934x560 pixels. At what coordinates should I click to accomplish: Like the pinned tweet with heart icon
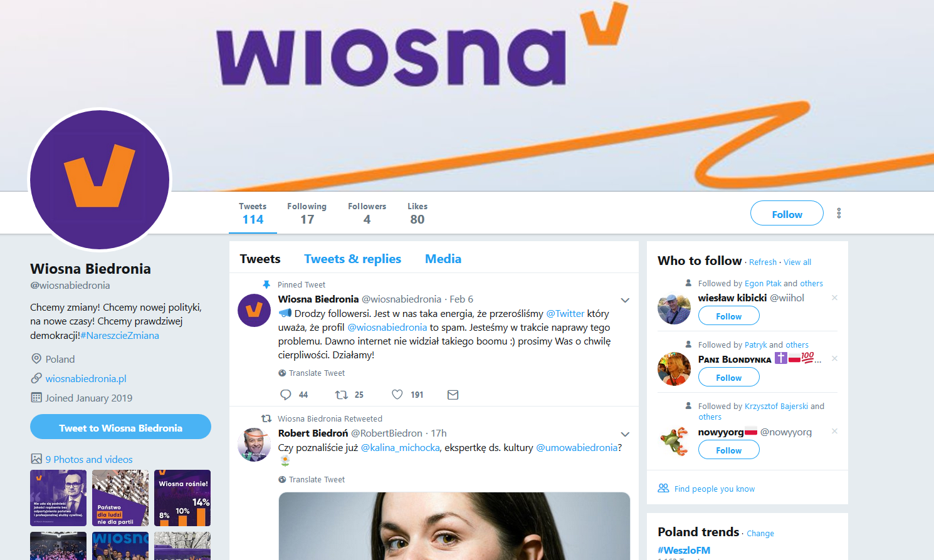(397, 395)
